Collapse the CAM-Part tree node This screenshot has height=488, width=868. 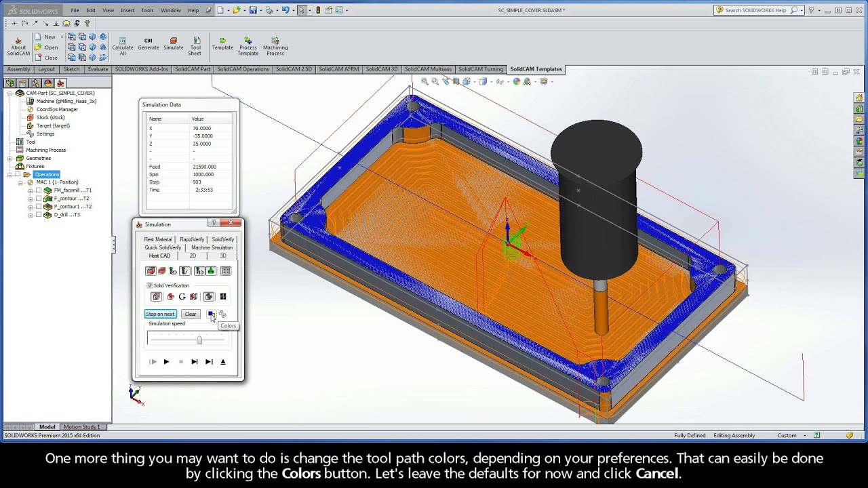pos(9,93)
